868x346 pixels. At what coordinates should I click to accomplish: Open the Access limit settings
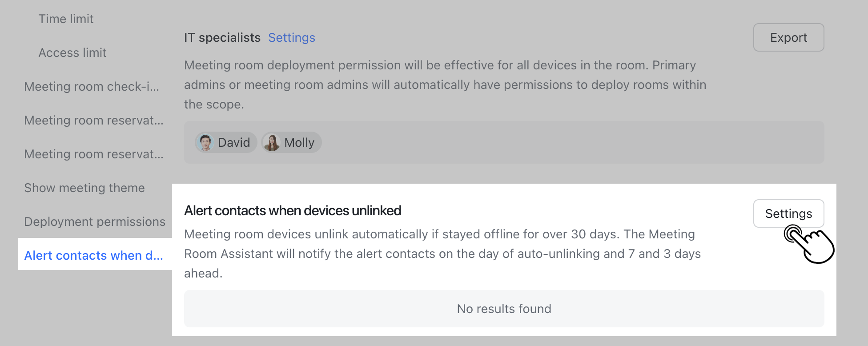[x=72, y=52]
